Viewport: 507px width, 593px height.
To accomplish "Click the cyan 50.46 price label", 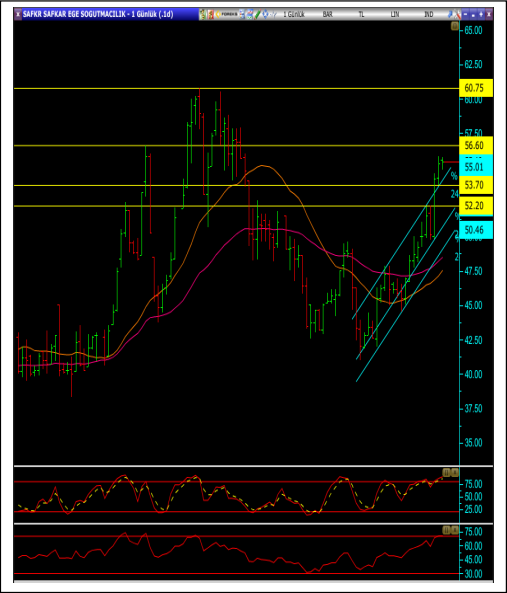I will coord(476,230).
